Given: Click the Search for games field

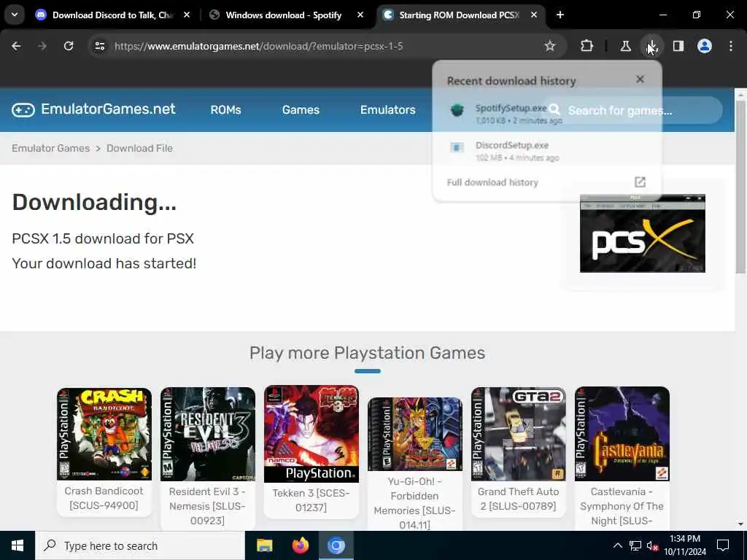Looking at the screenshot, I should (634, 111).
